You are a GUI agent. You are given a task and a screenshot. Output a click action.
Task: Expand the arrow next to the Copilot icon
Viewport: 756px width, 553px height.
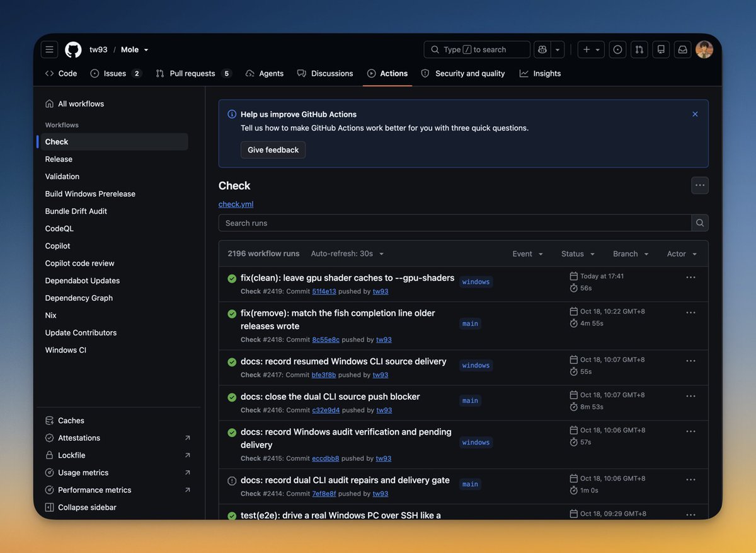point(558,50)
